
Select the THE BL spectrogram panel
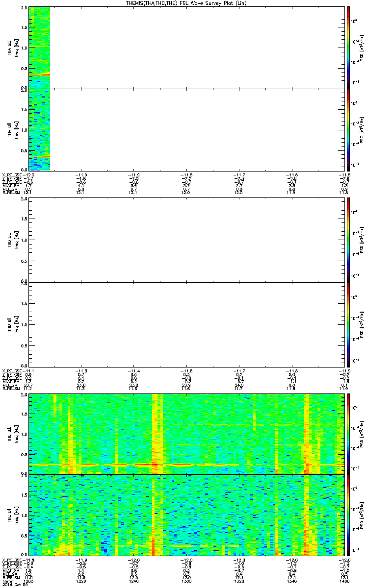(x=186, y=433)
